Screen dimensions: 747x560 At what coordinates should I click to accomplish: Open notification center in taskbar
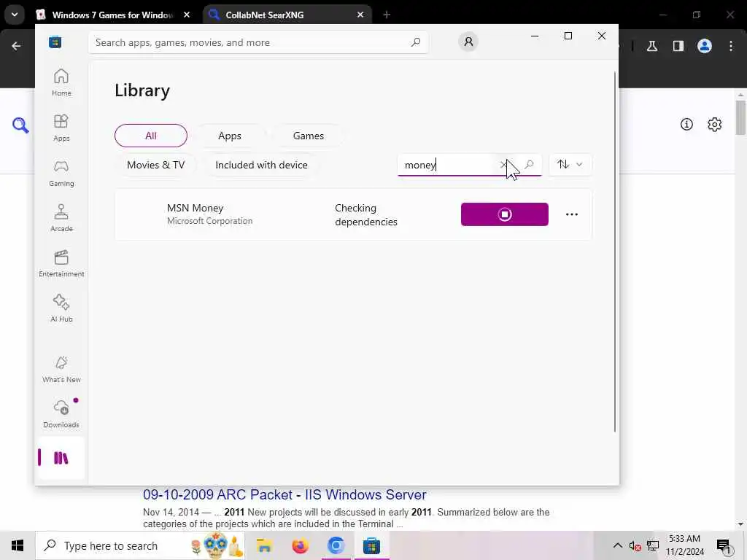(724, 545)
